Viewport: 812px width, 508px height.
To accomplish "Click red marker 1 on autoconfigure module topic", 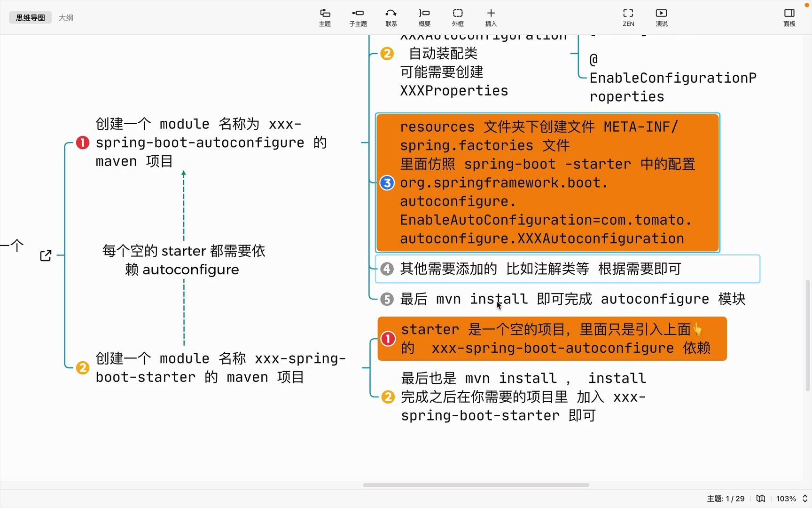I will [83, 143].
